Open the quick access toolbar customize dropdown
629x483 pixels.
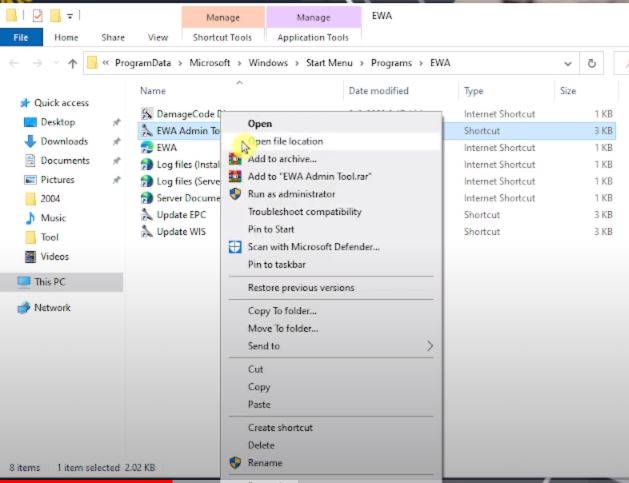[70, 16]
